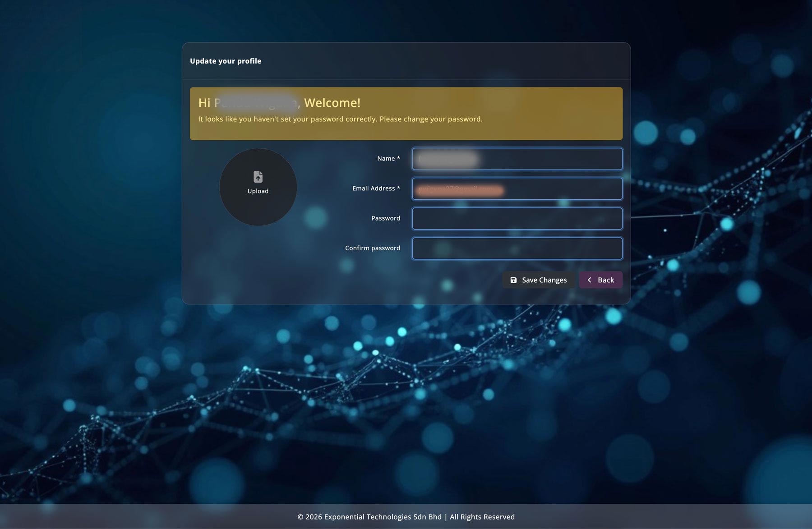Click the Welcome! greeting text
Viewport: 812px width, 529px height.
coord(332,103)
